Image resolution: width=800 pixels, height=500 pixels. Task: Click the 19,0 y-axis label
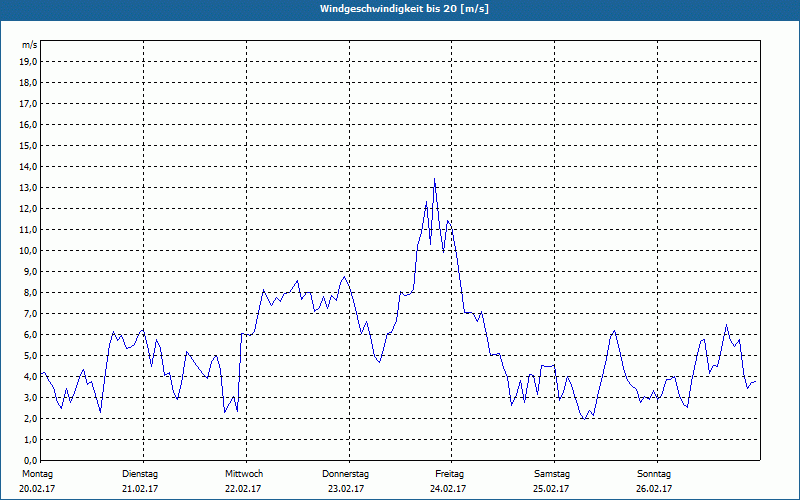pos(28,62)
